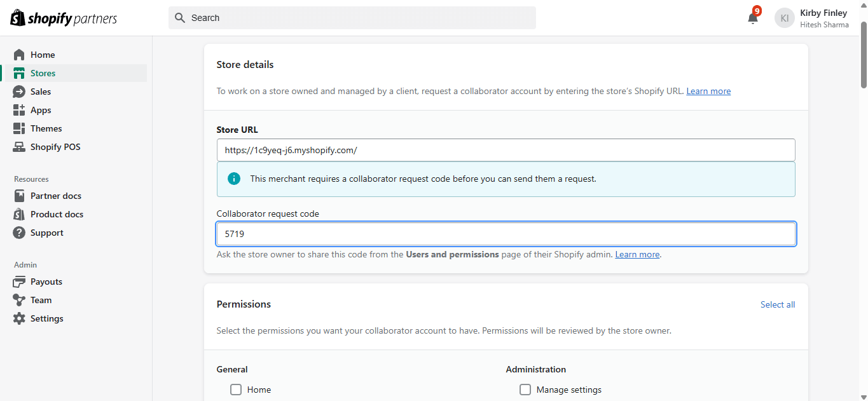Open Kirby Finley account menu

click(x=811, y=18)
